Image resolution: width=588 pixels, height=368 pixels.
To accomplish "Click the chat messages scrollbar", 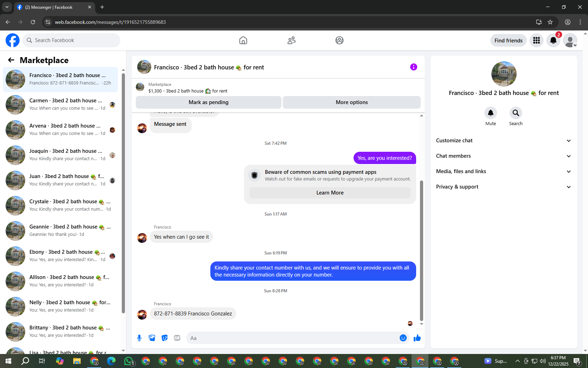I will (x=421, y=251).
